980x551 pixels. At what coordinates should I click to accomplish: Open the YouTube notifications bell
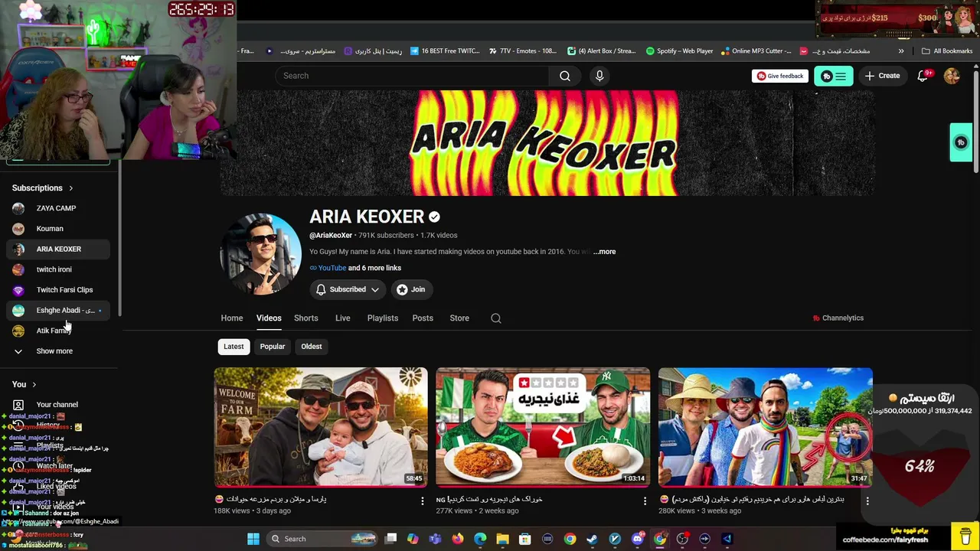[923, 76]
